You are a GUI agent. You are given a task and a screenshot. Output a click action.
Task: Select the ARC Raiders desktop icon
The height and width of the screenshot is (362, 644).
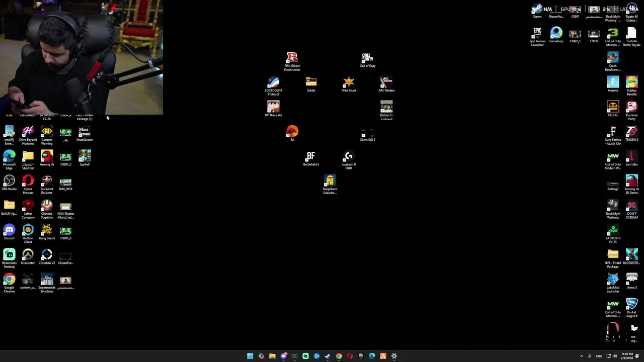click(386, 84)
